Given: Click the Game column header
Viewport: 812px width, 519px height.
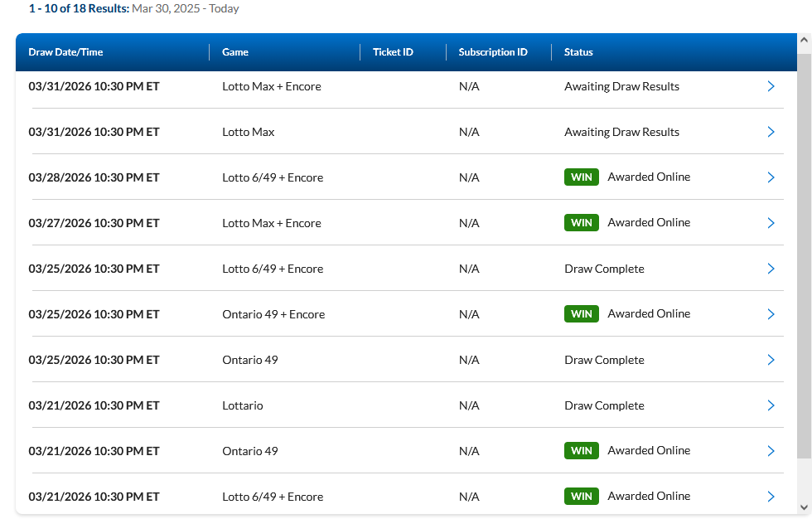Looking at the screenshot, I should click(235, 52).
